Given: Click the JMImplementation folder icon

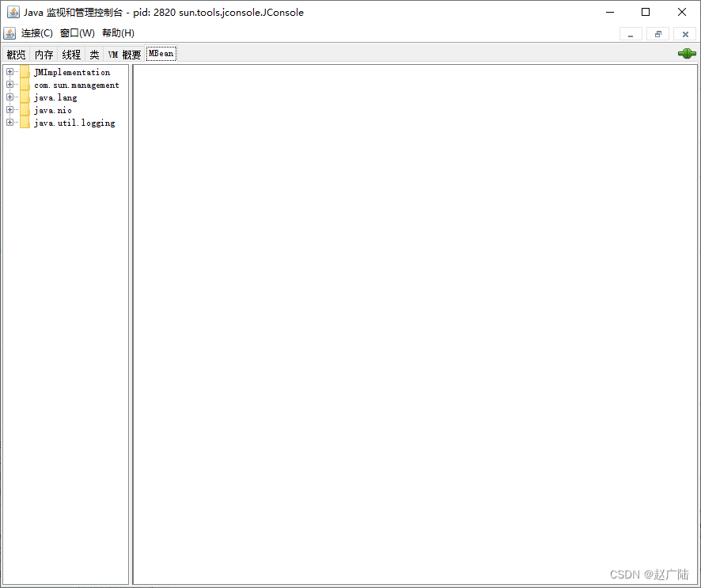Looking at the screenshot, I should pyautogui.click(x=25, y=72).
